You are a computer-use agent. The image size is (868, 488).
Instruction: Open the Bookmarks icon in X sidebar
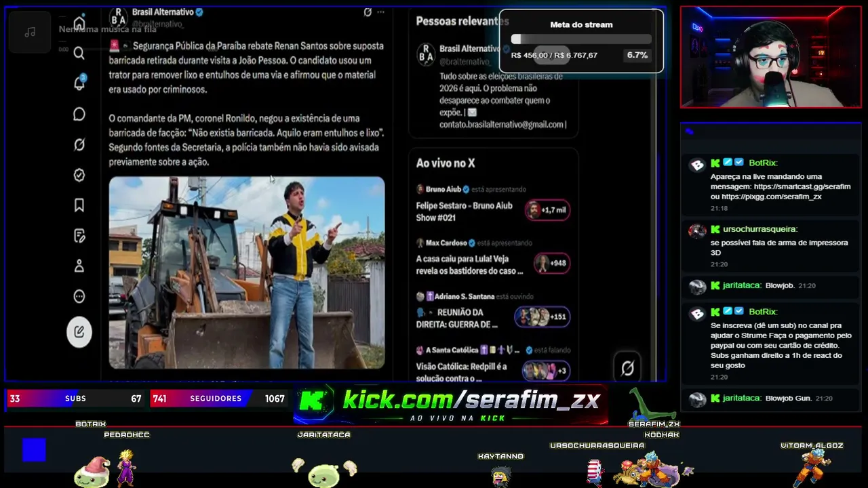pos(79,205)
